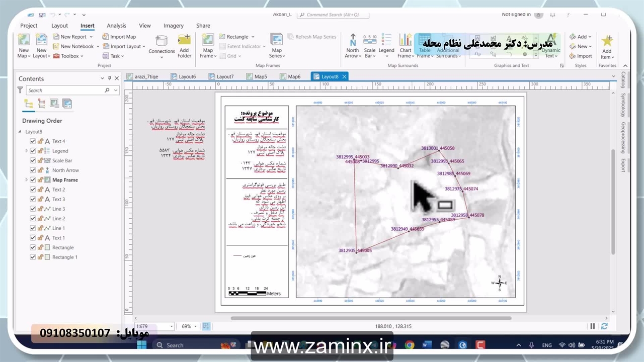Close the Layout8 tab
The height and width of the screenshot is (362, 644).
(x=344, y=76)
